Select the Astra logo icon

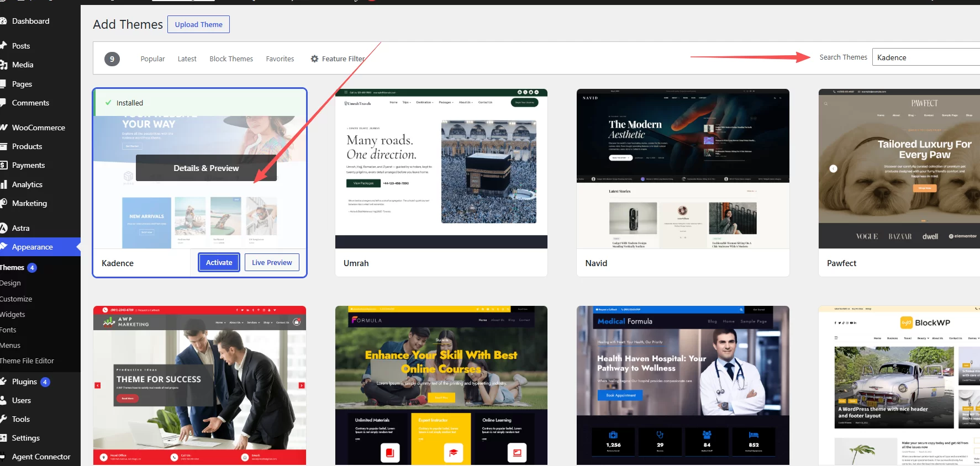pyautogui.click(x=3, y=228)
